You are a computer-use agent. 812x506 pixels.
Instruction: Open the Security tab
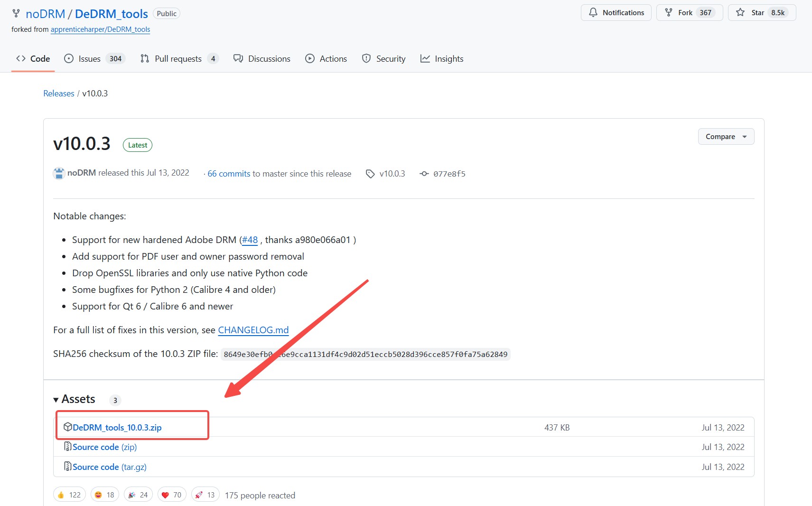click(x=383, y=59)
